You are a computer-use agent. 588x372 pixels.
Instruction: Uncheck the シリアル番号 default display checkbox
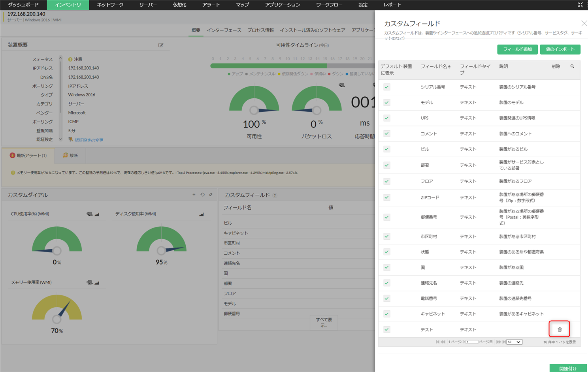click(387, 87)
